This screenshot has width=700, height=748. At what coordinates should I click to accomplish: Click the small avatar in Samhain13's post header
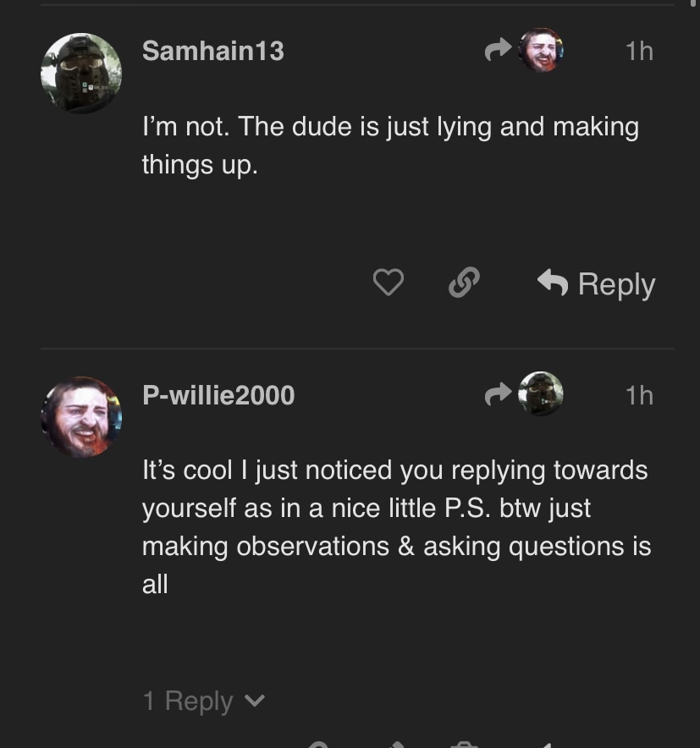(x=541, y=51)
